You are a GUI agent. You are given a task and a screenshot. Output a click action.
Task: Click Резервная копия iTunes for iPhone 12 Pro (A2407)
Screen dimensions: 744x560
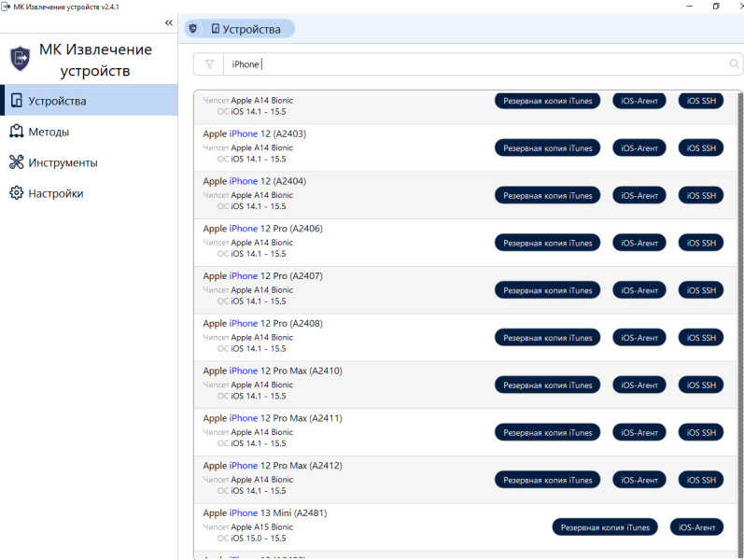[548, 290]
